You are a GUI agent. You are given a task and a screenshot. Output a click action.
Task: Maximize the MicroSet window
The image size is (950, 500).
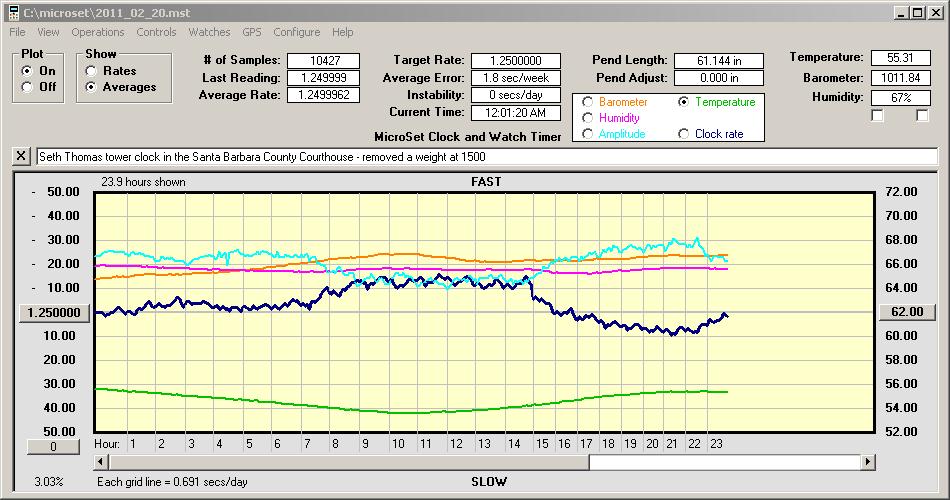(x=917, y=12)
